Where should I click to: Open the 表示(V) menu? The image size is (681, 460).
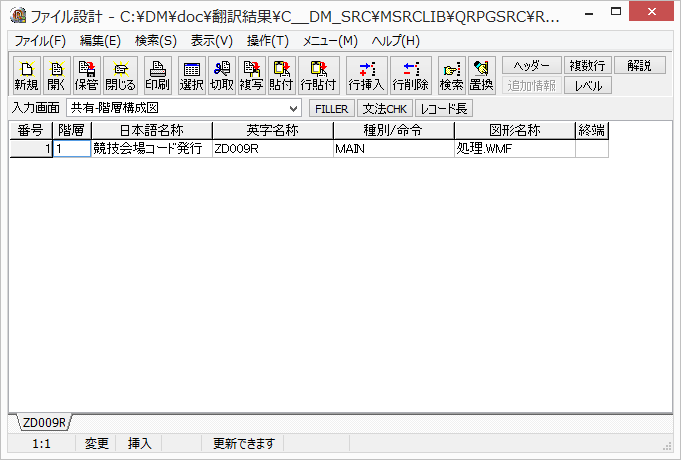[x=212, y=41]
